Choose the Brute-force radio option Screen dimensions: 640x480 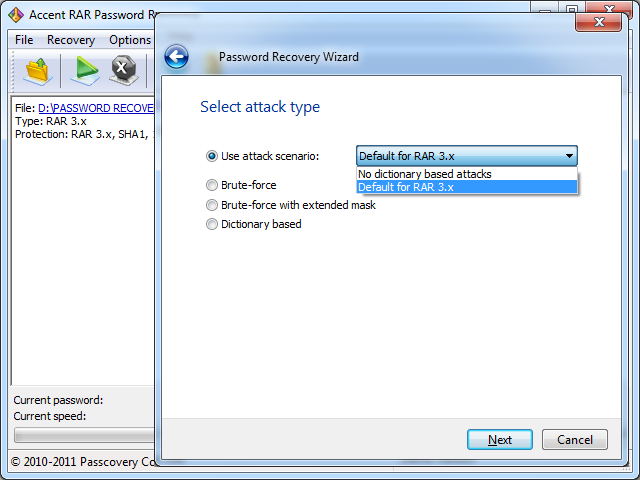click(x=211, y=185)
